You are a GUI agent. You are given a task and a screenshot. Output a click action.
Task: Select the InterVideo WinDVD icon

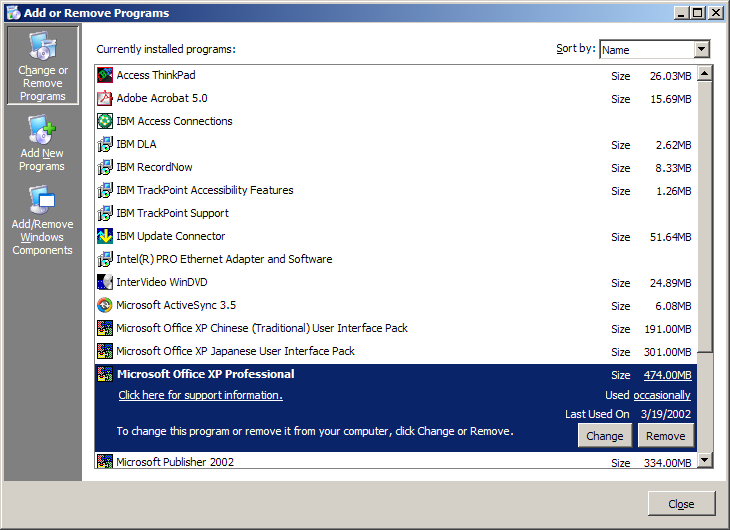pos(105,282)
